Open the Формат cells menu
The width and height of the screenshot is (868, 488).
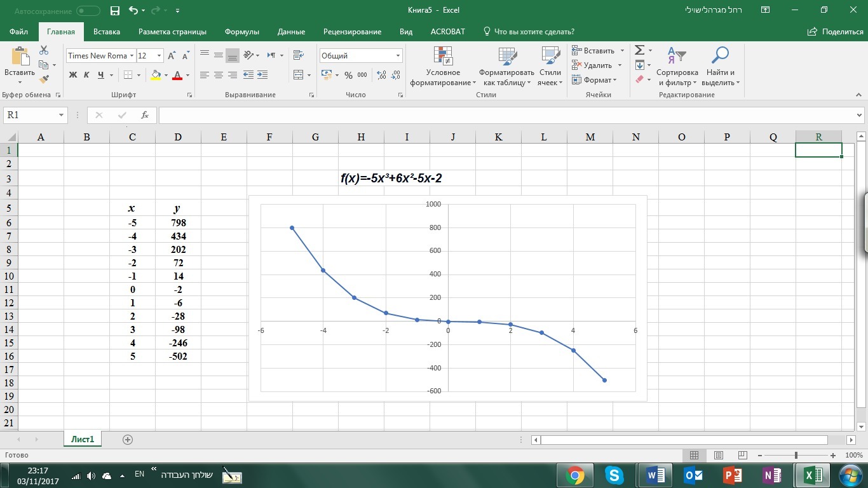(593, 80)
